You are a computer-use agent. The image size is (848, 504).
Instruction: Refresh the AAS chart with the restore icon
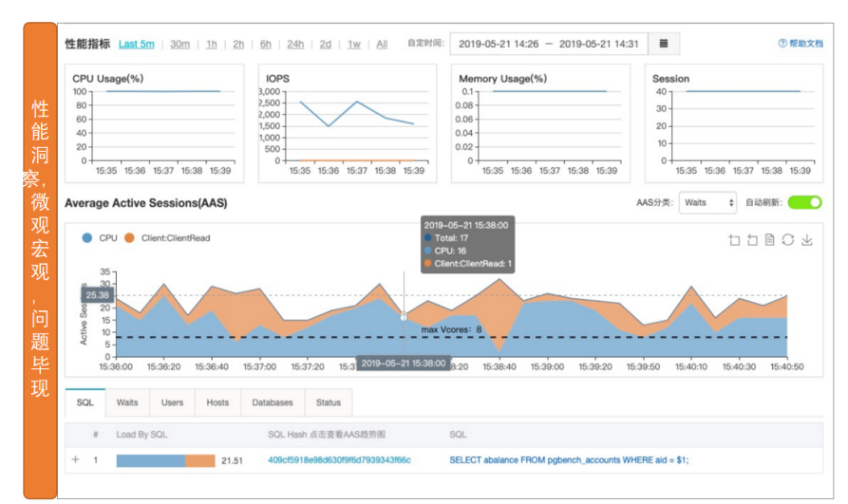pyautogui.click(x=788, y=239)
